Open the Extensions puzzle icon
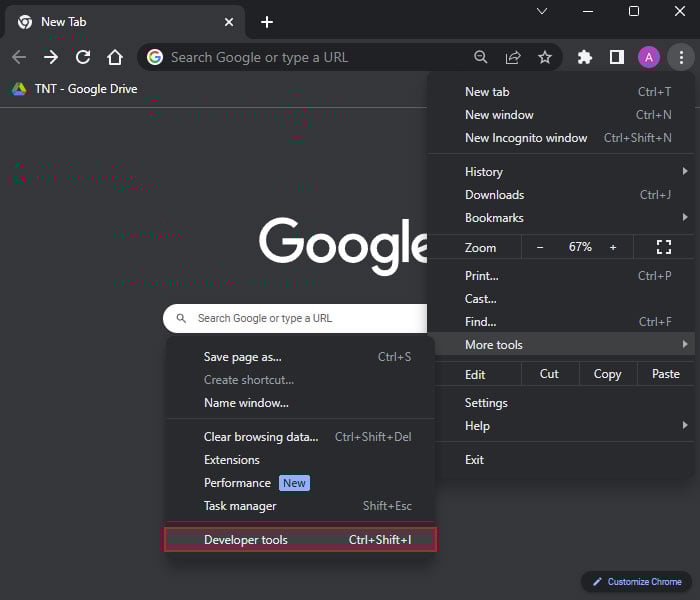The width and height of the screenshot is (700, 600). coord(585,57)
